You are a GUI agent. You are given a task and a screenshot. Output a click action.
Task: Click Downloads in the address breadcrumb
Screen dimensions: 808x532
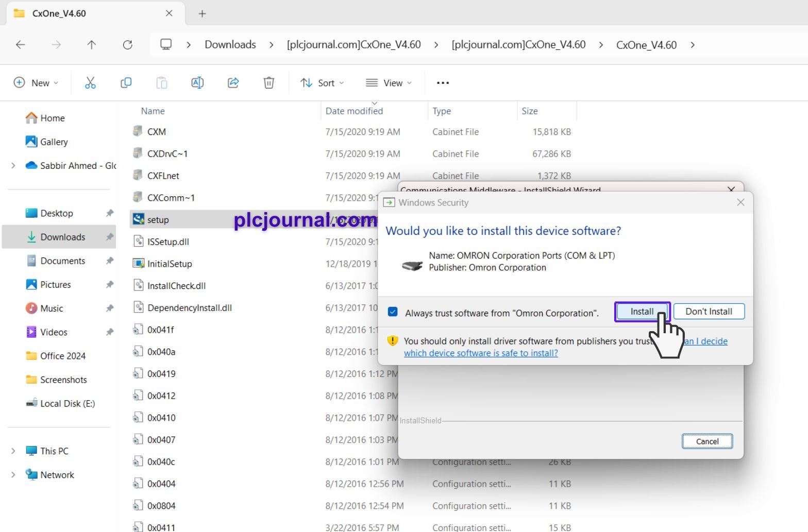pyautogui.click(x=230, y=45)
